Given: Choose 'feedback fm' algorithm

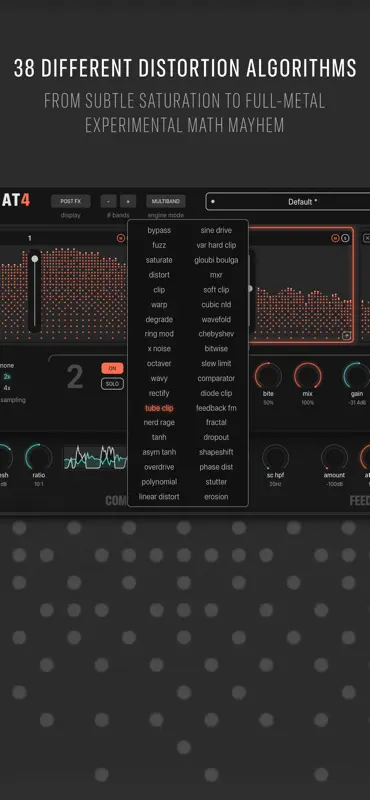Looking at the screenshot, I should (x=216, y=408).
